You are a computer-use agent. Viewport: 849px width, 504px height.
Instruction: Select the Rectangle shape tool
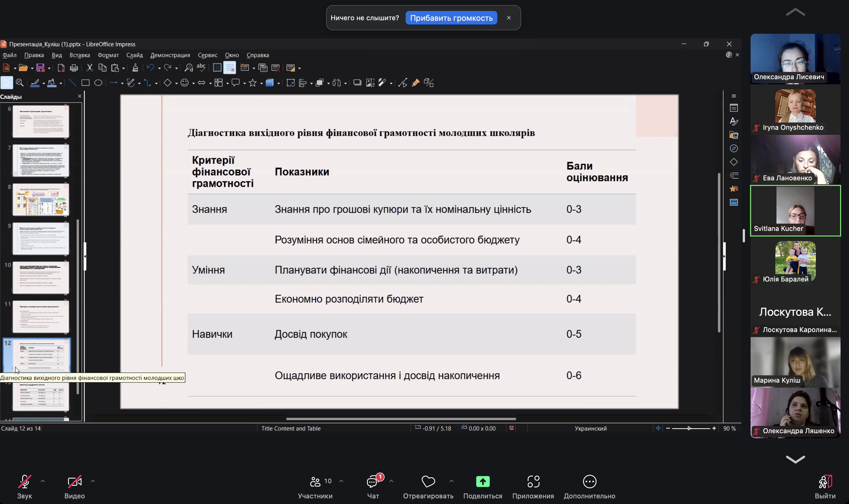click(x=85, y=83)
